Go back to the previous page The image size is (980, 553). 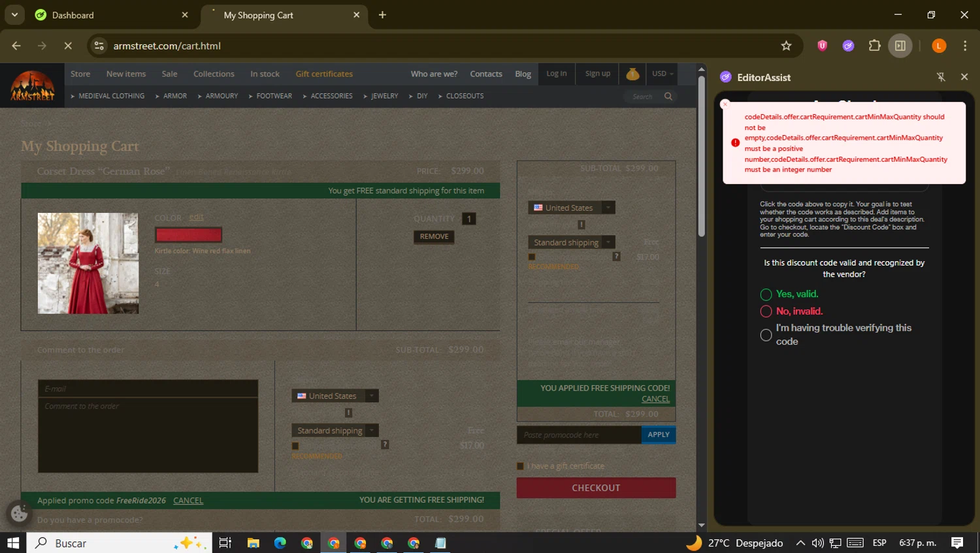click(x=16, y=46)
